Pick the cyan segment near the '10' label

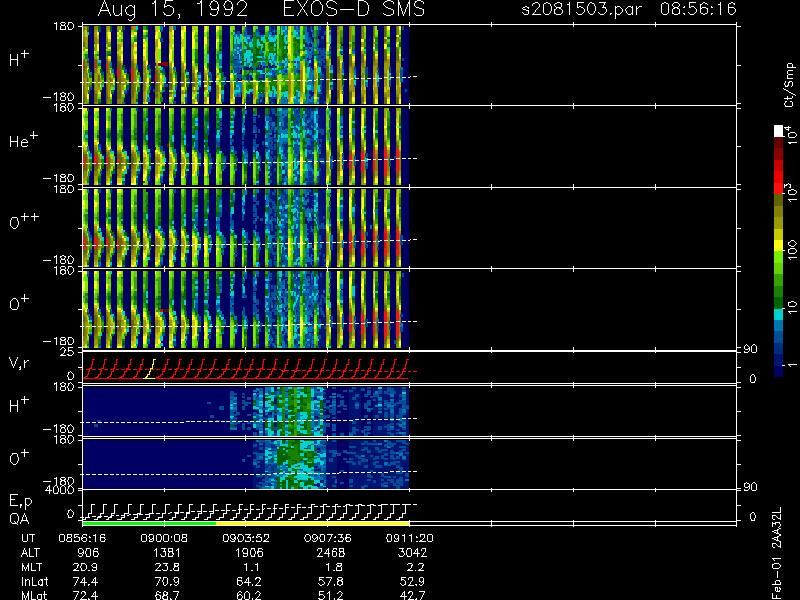tap(779, 315)
